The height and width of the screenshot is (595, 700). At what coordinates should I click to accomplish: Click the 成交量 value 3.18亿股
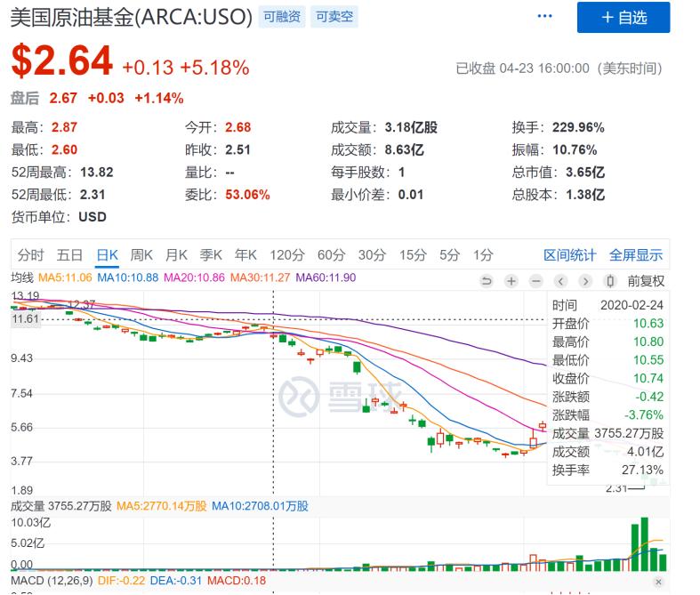point(411,127)
